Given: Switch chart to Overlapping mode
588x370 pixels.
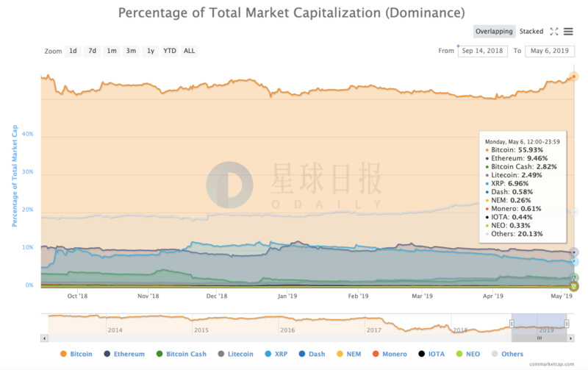Looking at the screenshot, I should click(x=494, y=32).
